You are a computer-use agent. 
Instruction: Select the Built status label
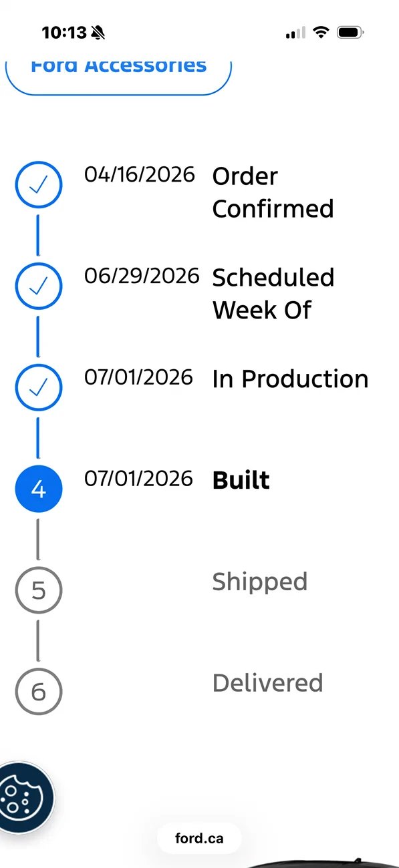[241, 481]
